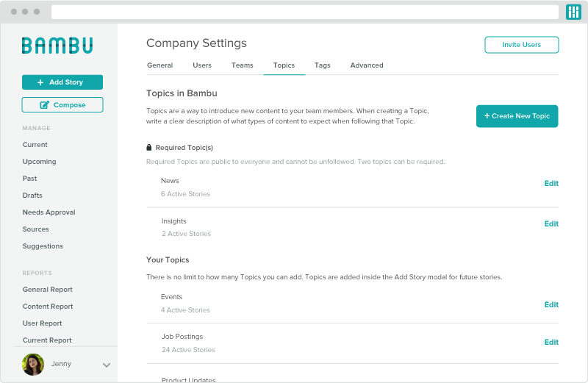Open the General Report

[48, 290]
